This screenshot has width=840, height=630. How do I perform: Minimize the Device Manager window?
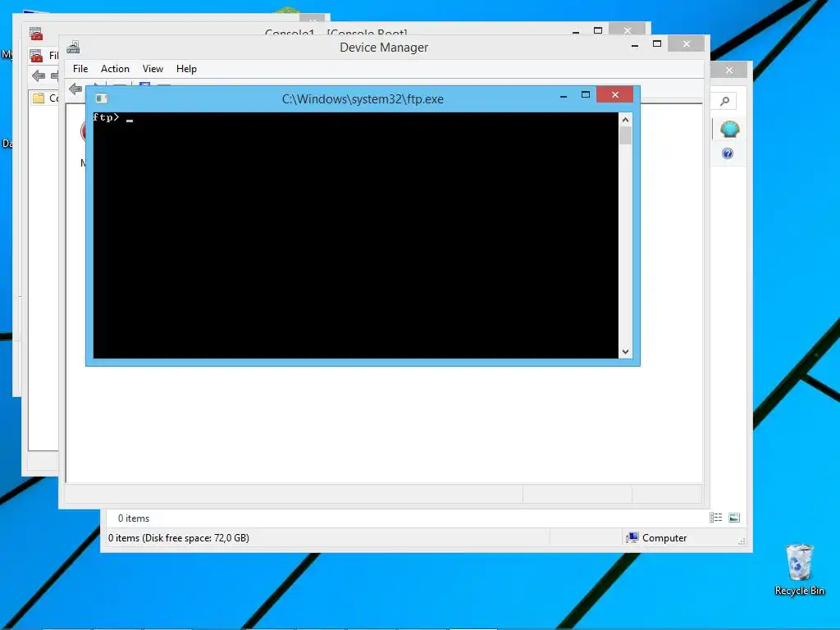pos(635,45)
